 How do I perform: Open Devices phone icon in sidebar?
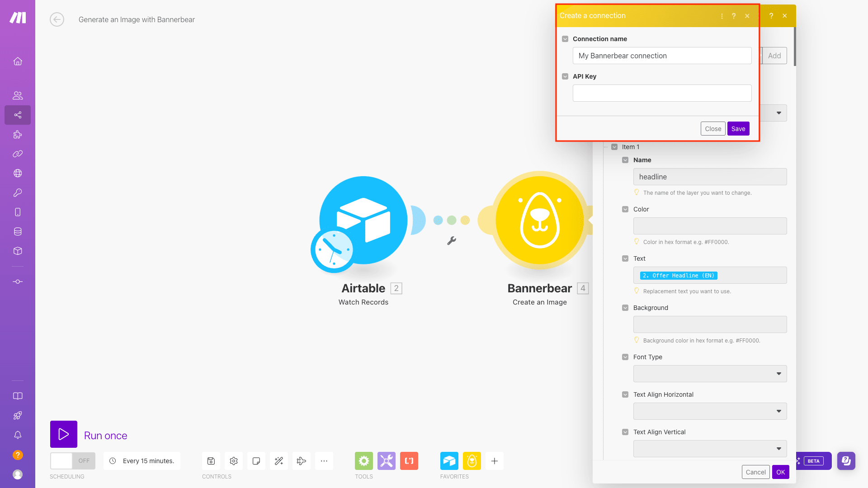18,212
